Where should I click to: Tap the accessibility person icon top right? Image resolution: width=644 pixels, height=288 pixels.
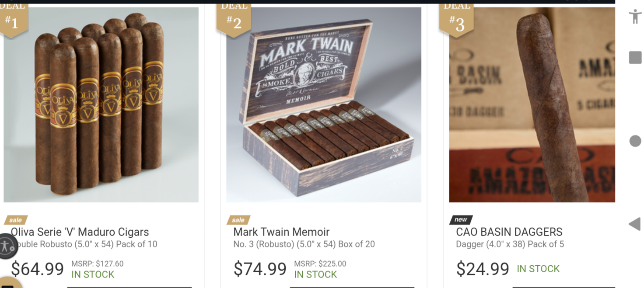pos(635,17)
